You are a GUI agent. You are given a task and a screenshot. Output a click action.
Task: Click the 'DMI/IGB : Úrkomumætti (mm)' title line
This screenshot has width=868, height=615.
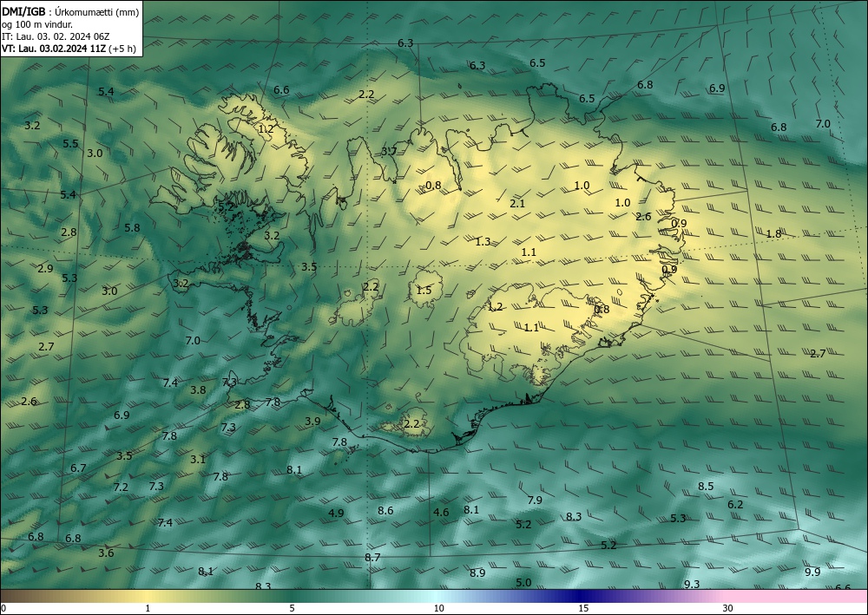71,11
